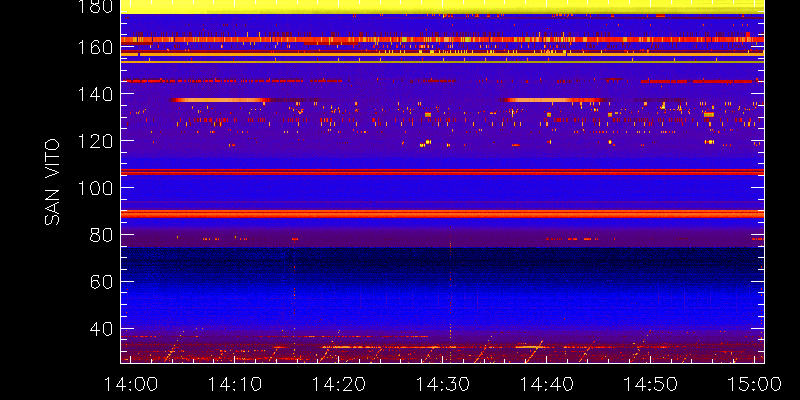Click the 100 frequency axis label
Viewport: 800px width, 400px height.
(x=95, y=188)
